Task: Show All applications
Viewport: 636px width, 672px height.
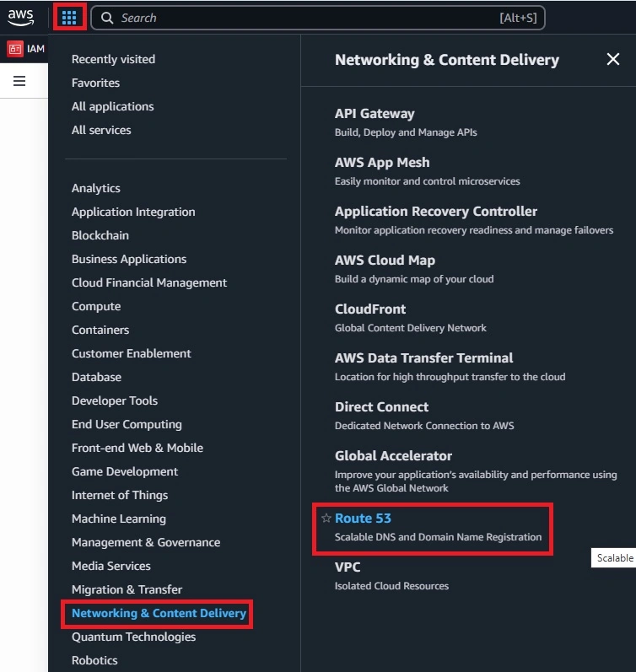Action: 113,106
